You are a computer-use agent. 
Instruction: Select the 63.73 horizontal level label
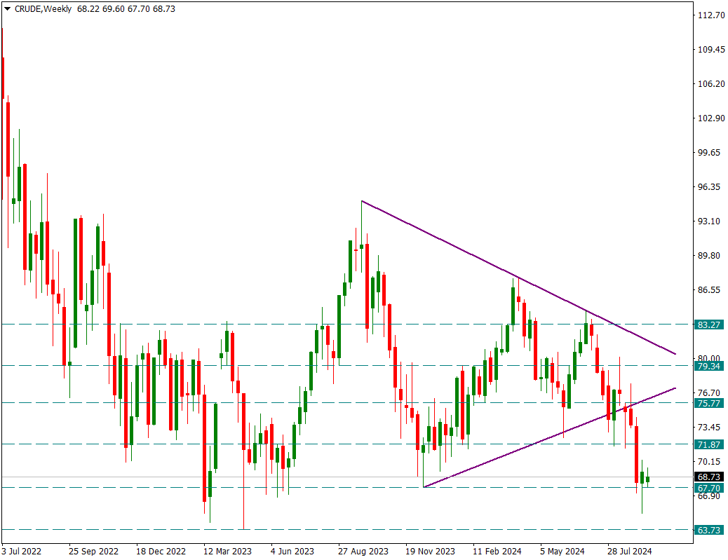coord(709,530)
